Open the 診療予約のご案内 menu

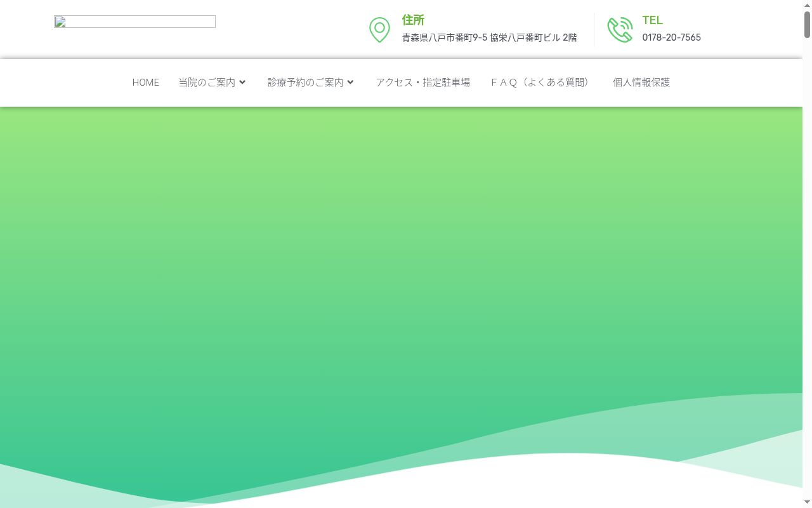pyautogui.click(x=306, y=83)
